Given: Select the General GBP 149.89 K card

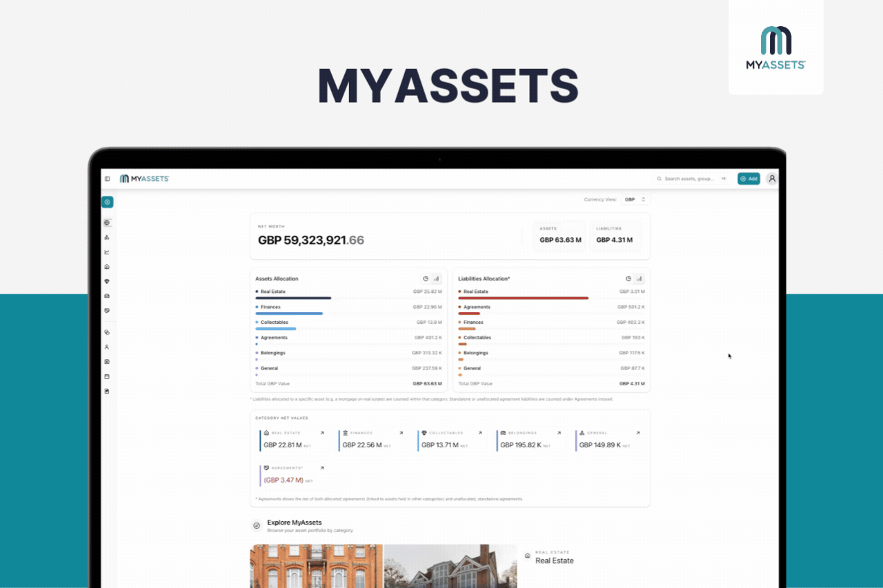Looking at the screenshot, I should 608,440.
